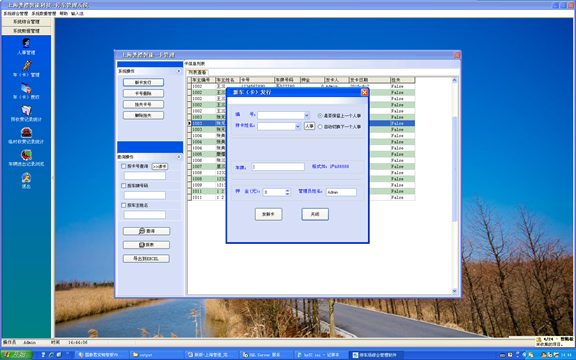Click the card list vertical scrollbar
The width and height of the screenshot is (576, 360).
pos(454,186)
